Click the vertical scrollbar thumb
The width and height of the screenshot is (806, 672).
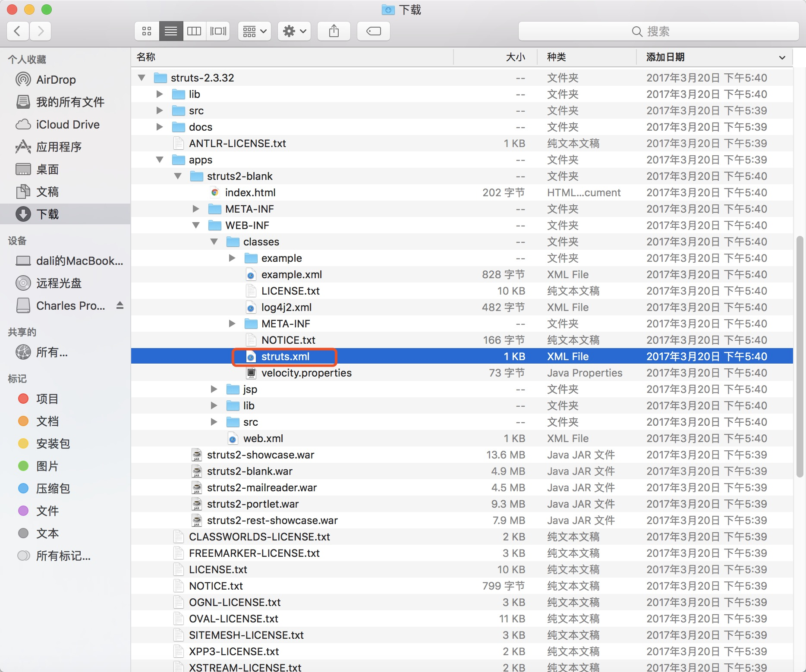coord(800,357)
